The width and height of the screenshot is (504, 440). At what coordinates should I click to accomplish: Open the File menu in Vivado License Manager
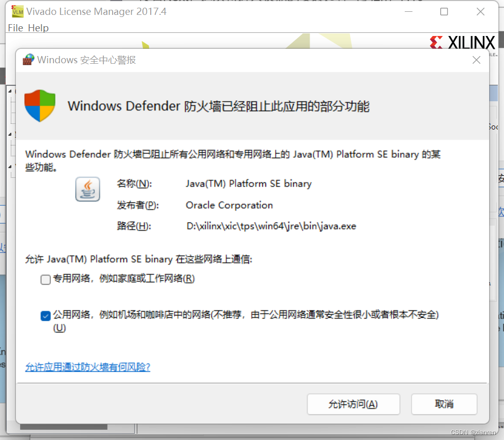[15, 28]
